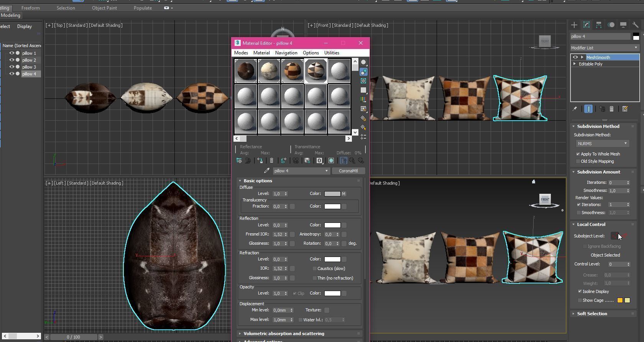Image resolution: width=644 pixels, height=342 pixels.
Task: Toggle visibility eye of pillow 2
Action: coord(11,60)
